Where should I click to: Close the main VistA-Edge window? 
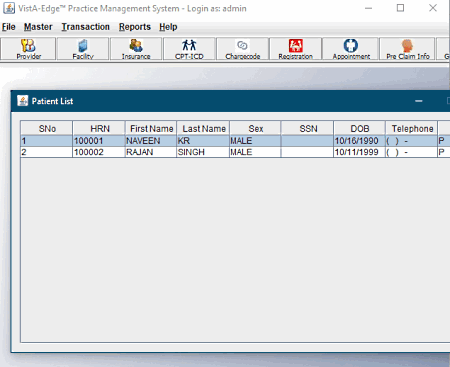click(433, 8)
